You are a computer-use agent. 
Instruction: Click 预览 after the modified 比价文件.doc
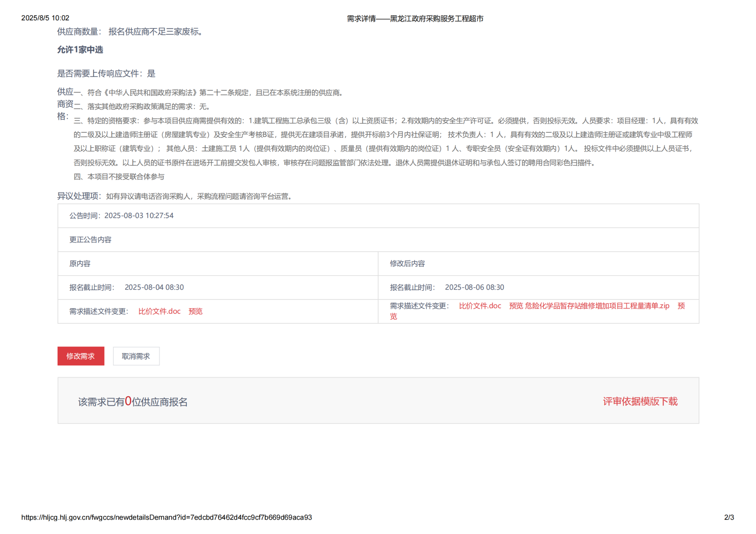(x=516, y=306)
